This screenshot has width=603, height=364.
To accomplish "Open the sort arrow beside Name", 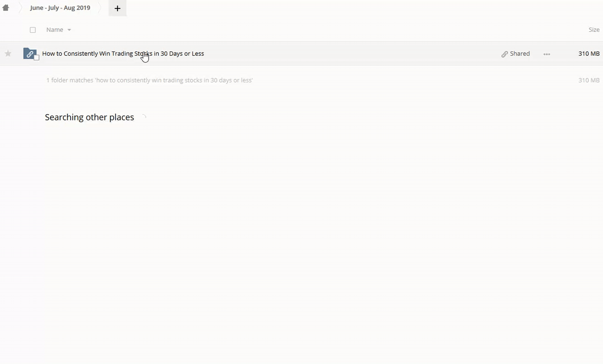I will tap(69, 30).
